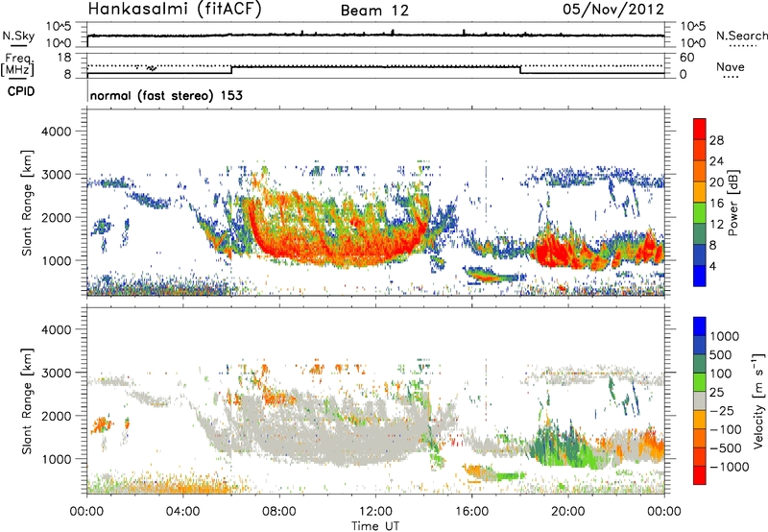The image size is (768, 532).
Task: Click 'normal (fast stereo) 153' text
Action: pyautogui.click(x=166, y=95)
